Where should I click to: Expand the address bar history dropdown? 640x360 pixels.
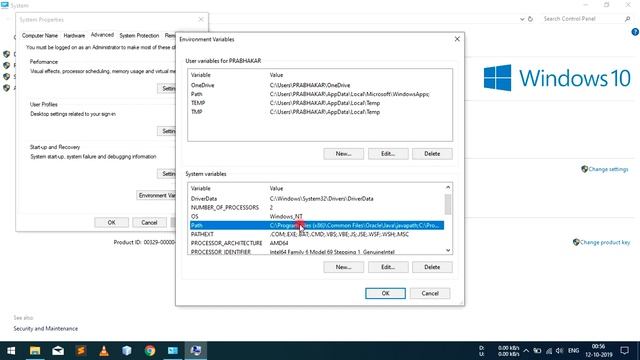pyautogui.click(x=522, y=19)
